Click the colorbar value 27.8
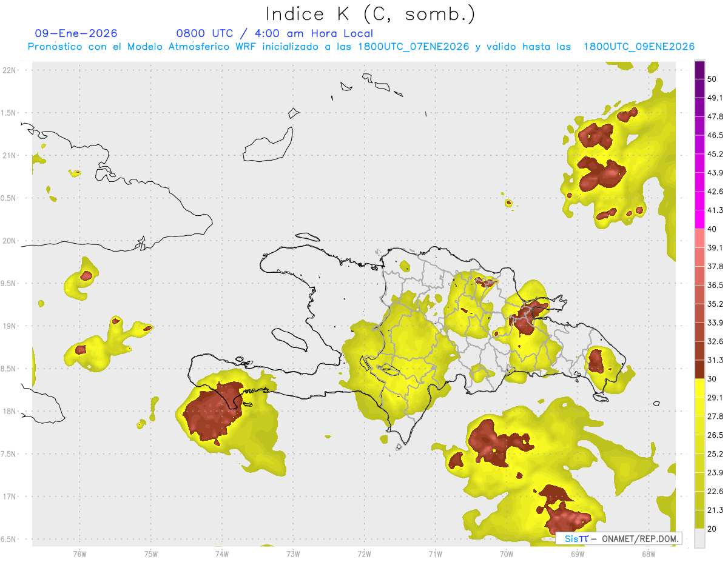Image resolution: width=728 pixels, height=562 pixels. point(715,416)
